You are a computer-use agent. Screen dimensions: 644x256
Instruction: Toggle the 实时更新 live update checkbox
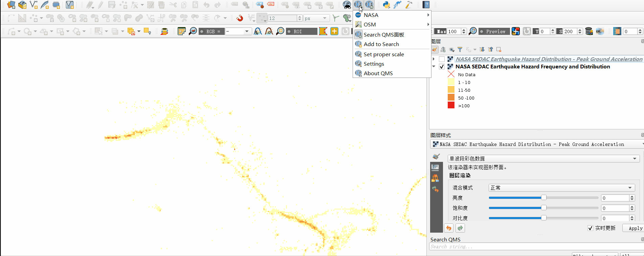pos(591,228)
